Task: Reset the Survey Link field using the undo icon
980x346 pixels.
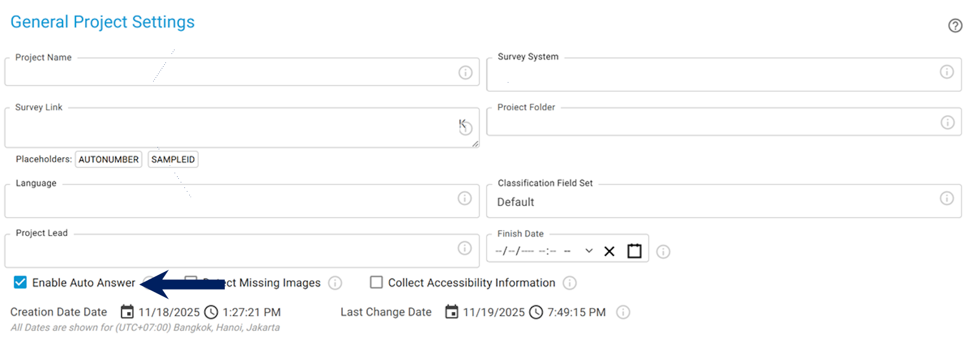Action: (x=466, y=127)
